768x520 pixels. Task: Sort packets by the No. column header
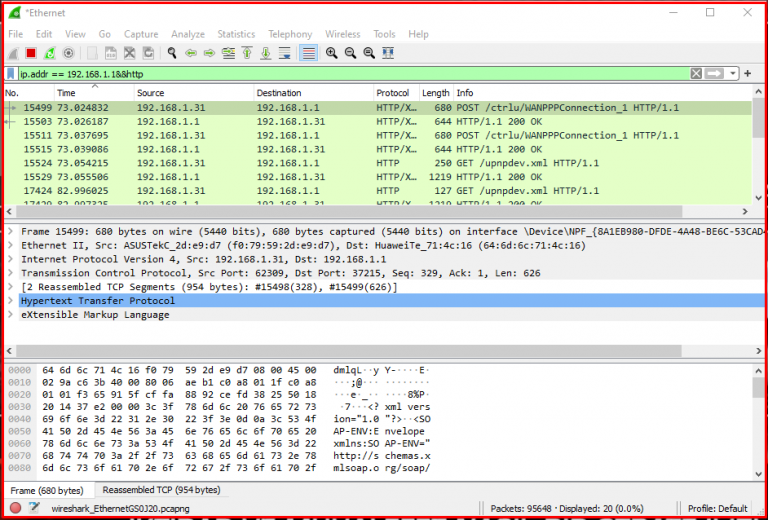tap(29, 93)
